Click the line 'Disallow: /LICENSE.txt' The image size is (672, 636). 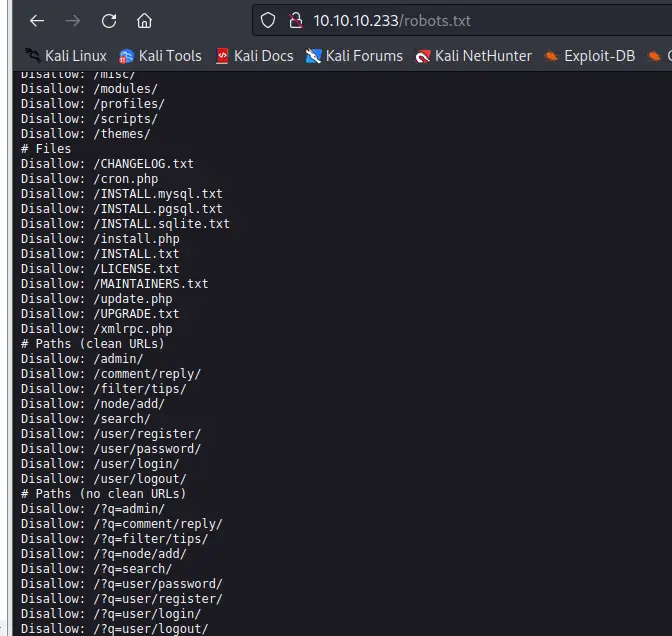pyautogui.click(x=100, y=269)
